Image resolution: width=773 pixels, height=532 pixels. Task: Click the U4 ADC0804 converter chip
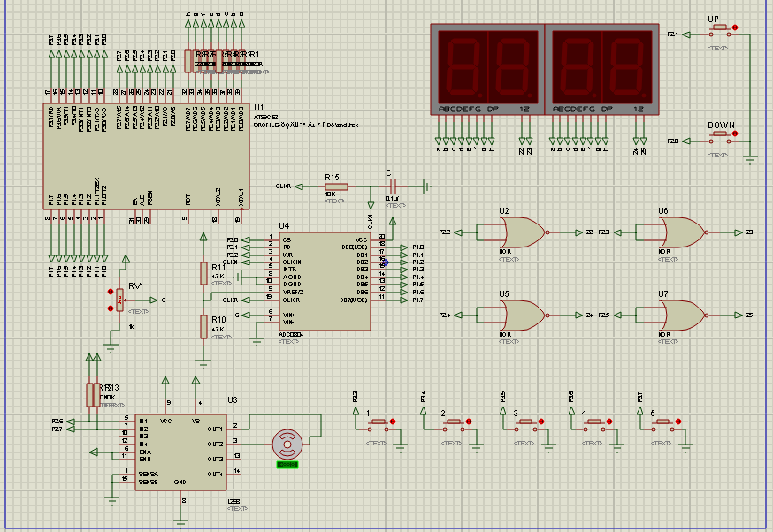[324, 281]
